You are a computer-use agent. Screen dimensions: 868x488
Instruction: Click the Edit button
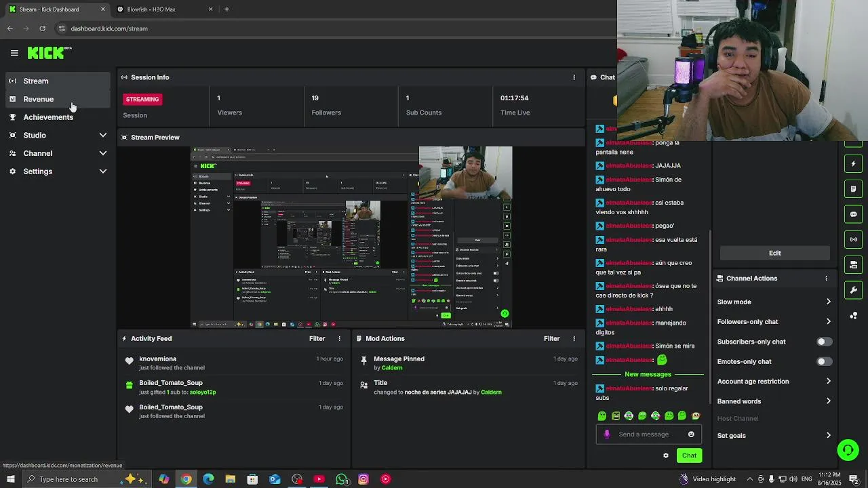click(x=774, y=253)
